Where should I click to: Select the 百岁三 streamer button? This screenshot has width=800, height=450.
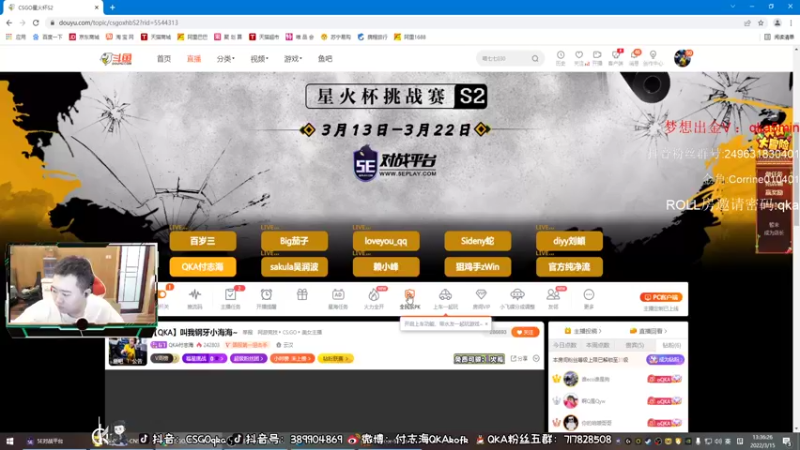pos(203,241)
